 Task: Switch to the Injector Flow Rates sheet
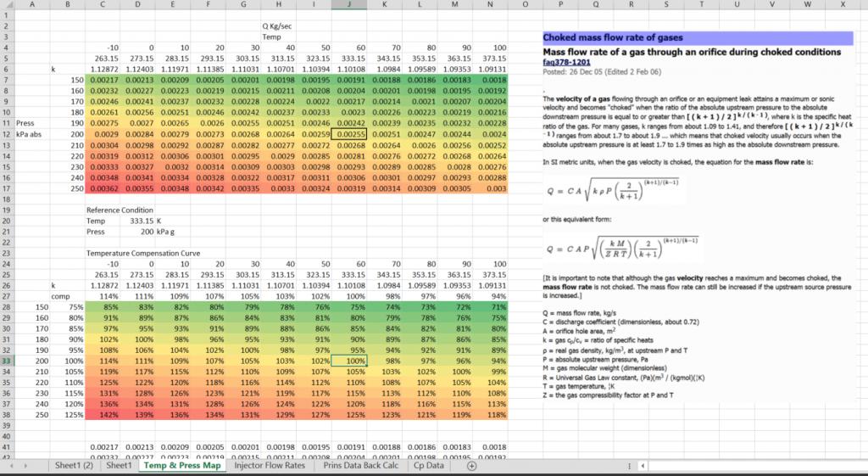pos(269,466)
